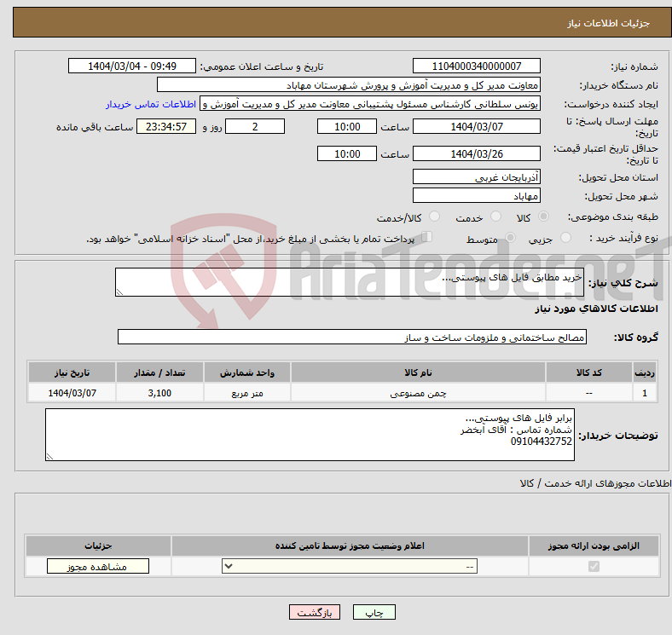Click the 3,100 quantity cell
672x635 pixels.
pos(159,393)
